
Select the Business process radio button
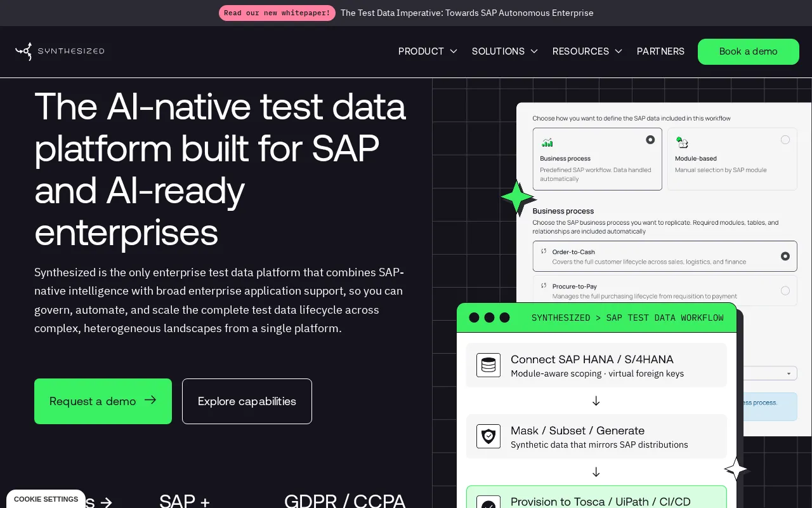[650, 140]
